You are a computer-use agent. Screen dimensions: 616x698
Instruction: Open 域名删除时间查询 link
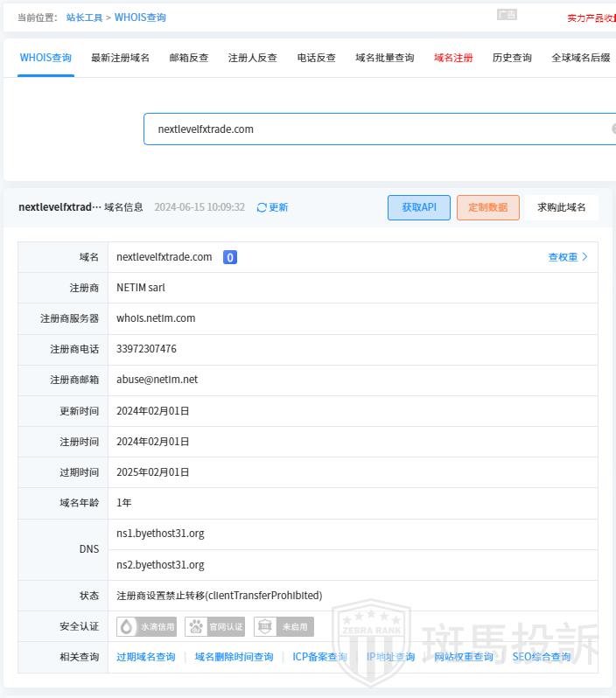click(x=234, y=657)
